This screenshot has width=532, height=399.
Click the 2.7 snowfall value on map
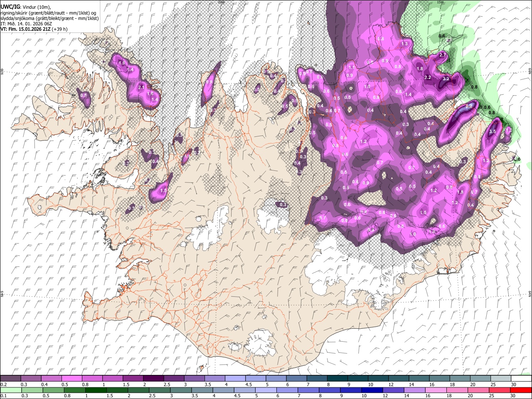(443, 55)
